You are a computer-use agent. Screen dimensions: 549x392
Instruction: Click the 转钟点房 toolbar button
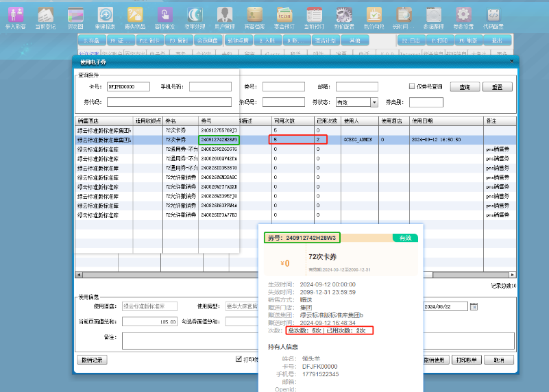click(239, 40)
